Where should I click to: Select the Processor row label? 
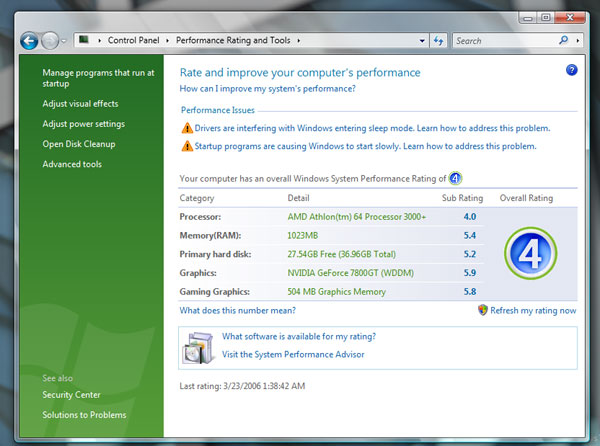click(200, 217)
